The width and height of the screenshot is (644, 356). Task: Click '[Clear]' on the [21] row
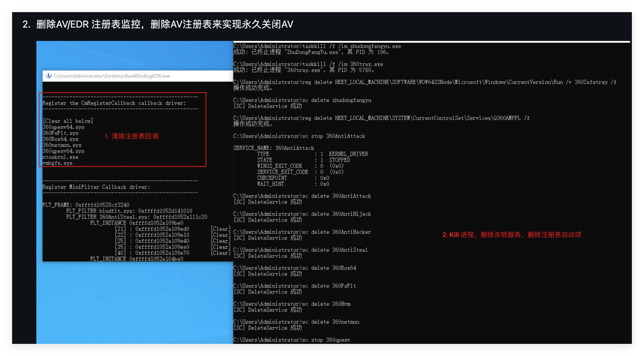point(221,229)
